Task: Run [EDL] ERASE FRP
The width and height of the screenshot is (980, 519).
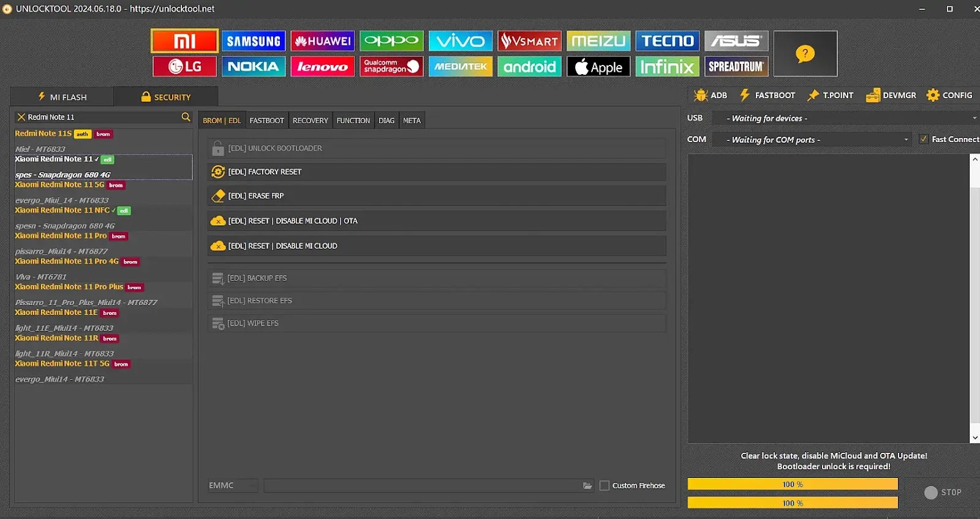Action: pyautogui.click(x=437, y=196)
